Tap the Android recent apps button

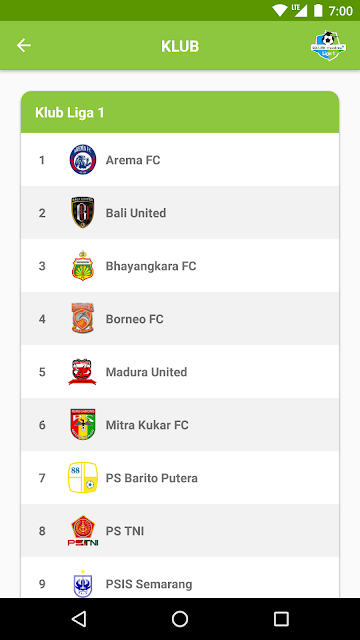coord(281,619)
